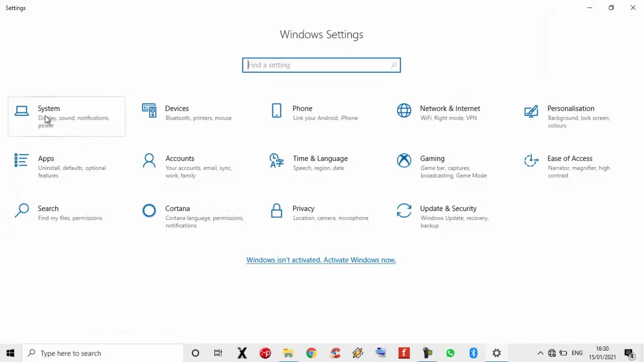Select the Personalisation title
The width and height of the screenshot is (644, 362).
pyautogui.click(x=571, y=108)
